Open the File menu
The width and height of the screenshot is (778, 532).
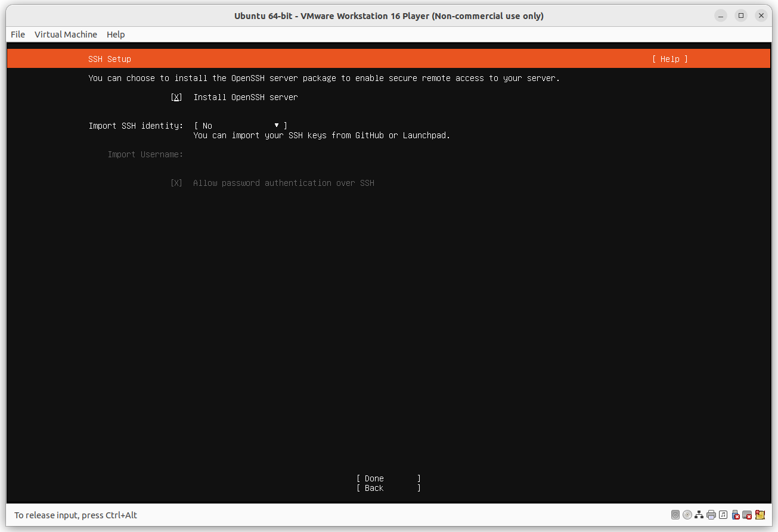click(17, 34)
